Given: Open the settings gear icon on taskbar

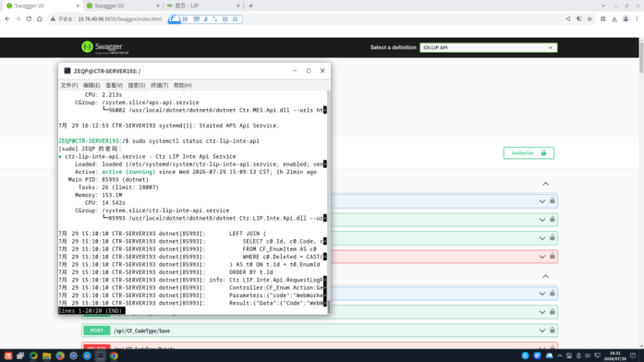Looking at the screenshot, I should [x=74, y=356].
